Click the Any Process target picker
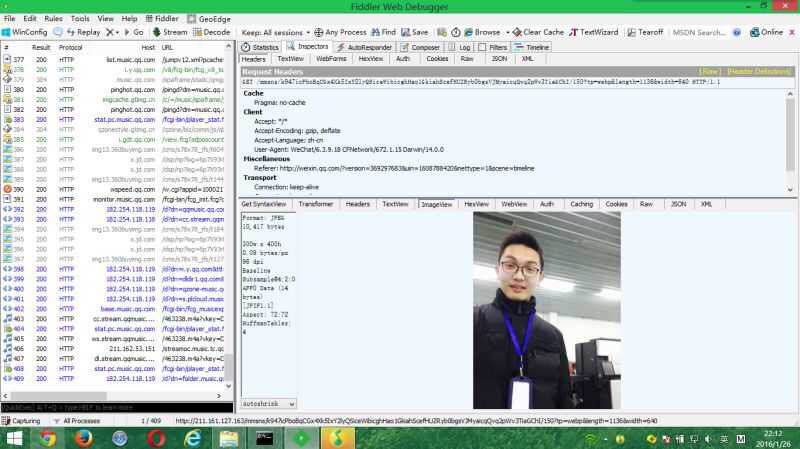This screenshot has height=449, width=800. [x=339, y=32]
